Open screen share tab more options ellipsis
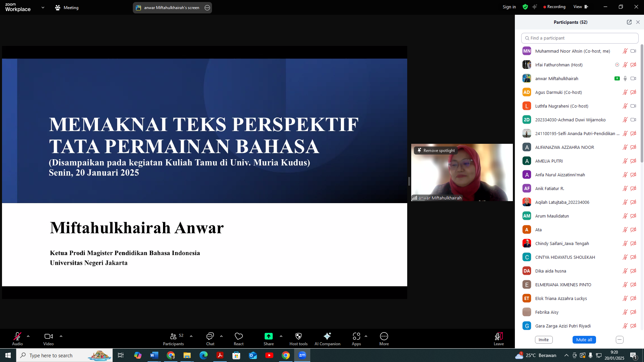This screenshot has width=644, height=362. [207, 7]
